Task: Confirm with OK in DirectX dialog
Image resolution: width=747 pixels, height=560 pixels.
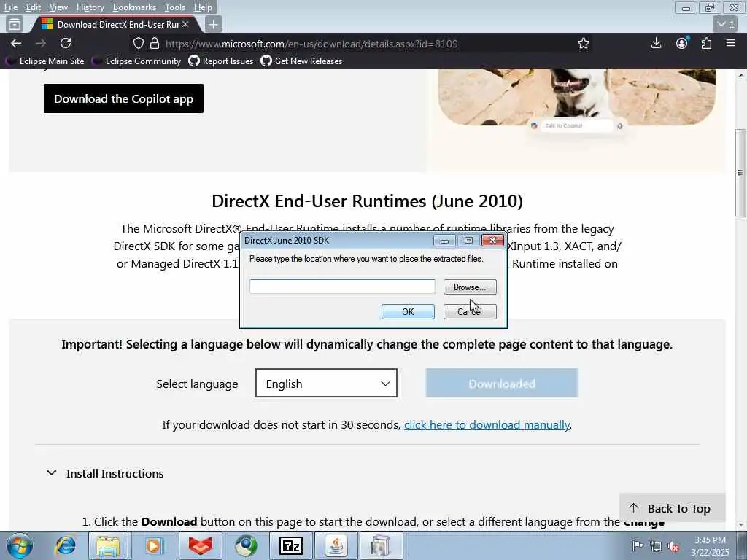Action: 408,311
